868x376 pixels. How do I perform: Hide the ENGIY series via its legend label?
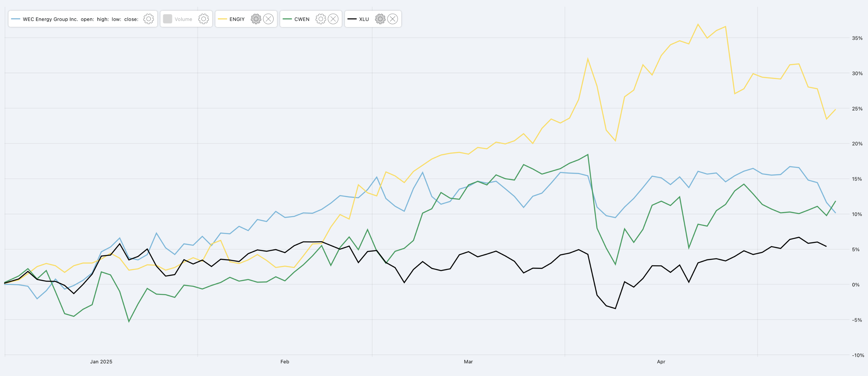pos(237,19)
